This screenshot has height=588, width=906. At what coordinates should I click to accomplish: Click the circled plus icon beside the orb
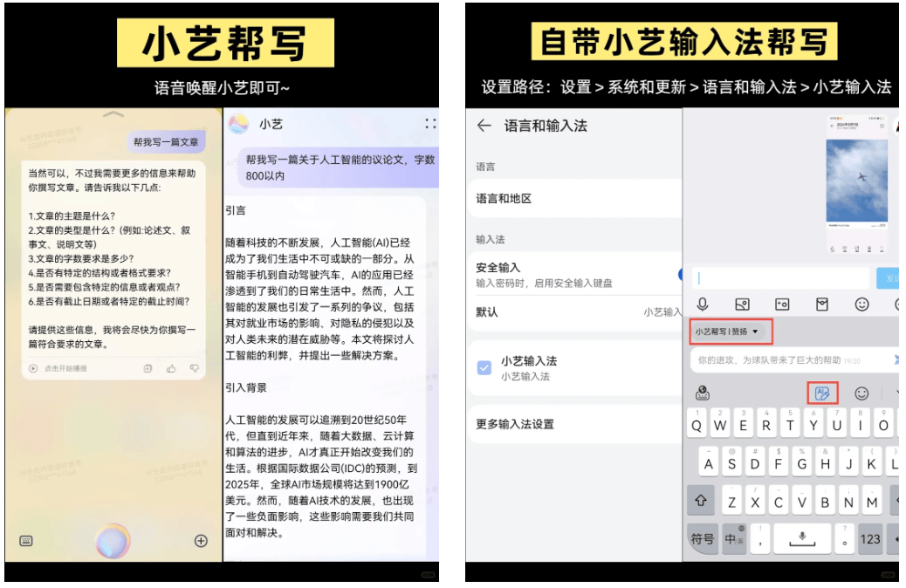point(201,541)
